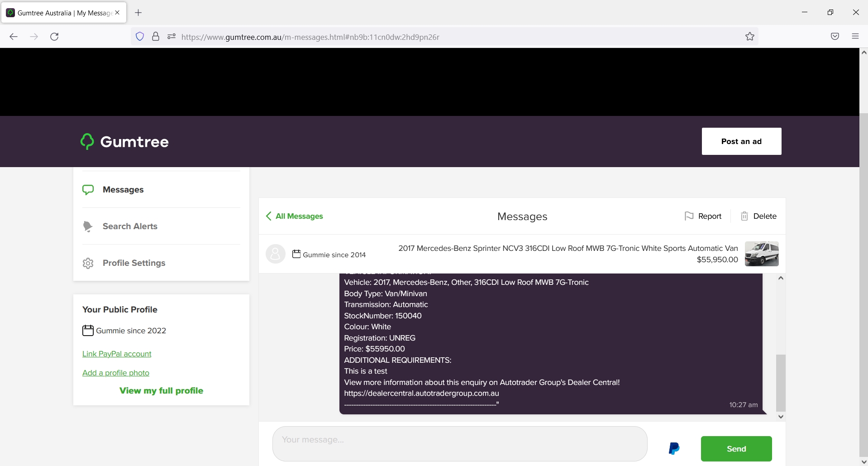Bookmark the page via the star icon
This screenshot has width=868, height=466.
749,36
